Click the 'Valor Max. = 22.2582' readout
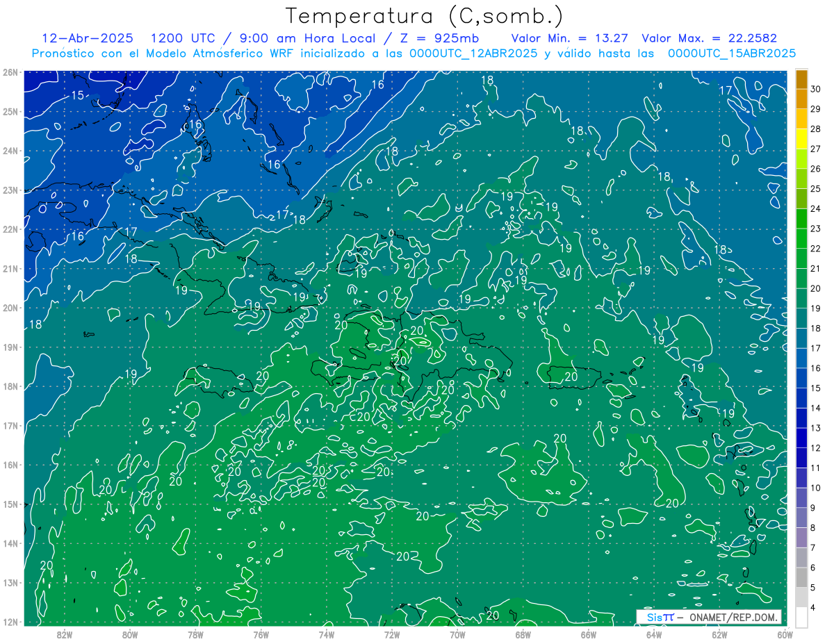Viewport: 834px width, 644px height. 709,38
